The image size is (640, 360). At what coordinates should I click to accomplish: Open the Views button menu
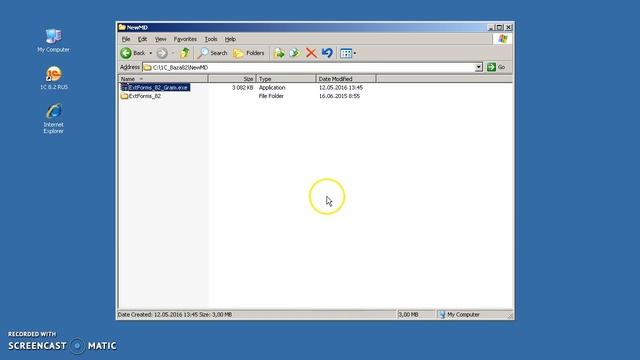pos(348,53)
